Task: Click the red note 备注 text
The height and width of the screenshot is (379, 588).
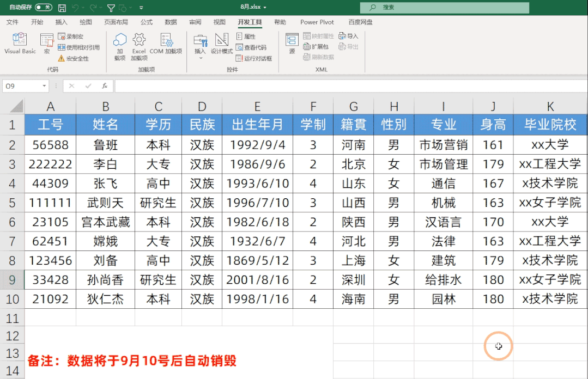Action: click(132, 360)
